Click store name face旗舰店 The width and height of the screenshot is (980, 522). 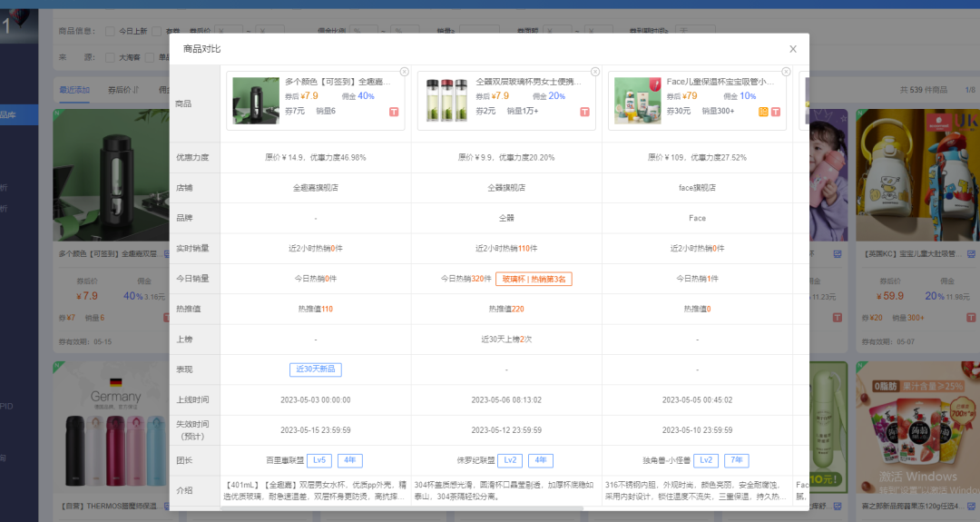pos(698,188)
